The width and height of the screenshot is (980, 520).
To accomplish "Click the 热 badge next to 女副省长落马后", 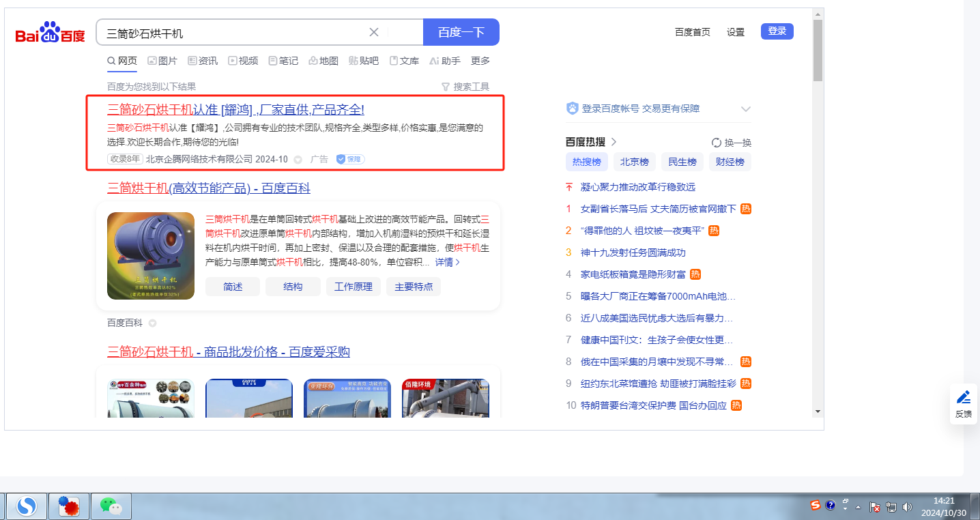I will 746,209.
